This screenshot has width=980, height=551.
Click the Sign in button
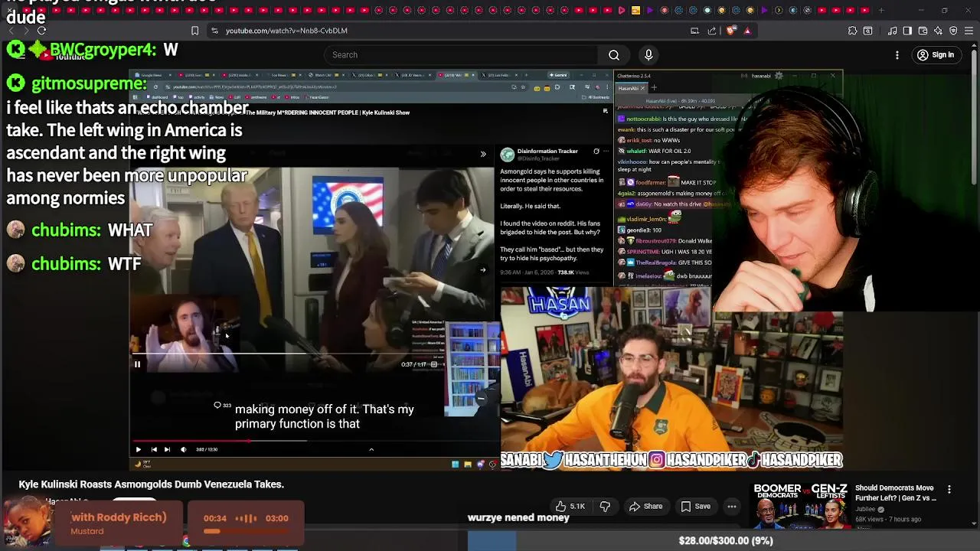(936, 55)
